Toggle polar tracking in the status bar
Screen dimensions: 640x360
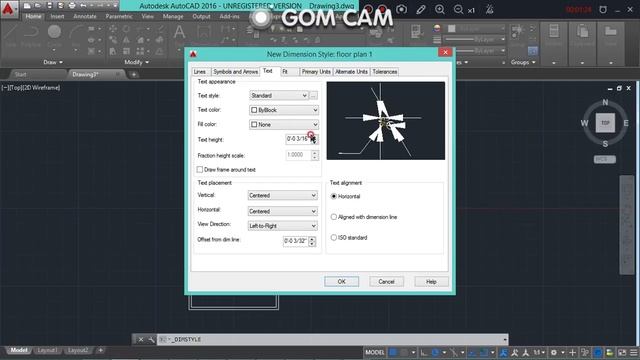[x=435, y=352]
